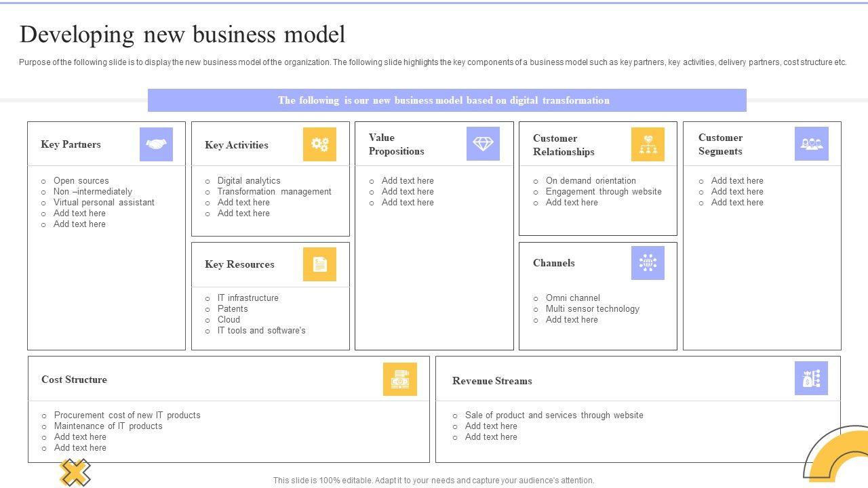Click the Key Activities gears icon

(x=319, y=144)
